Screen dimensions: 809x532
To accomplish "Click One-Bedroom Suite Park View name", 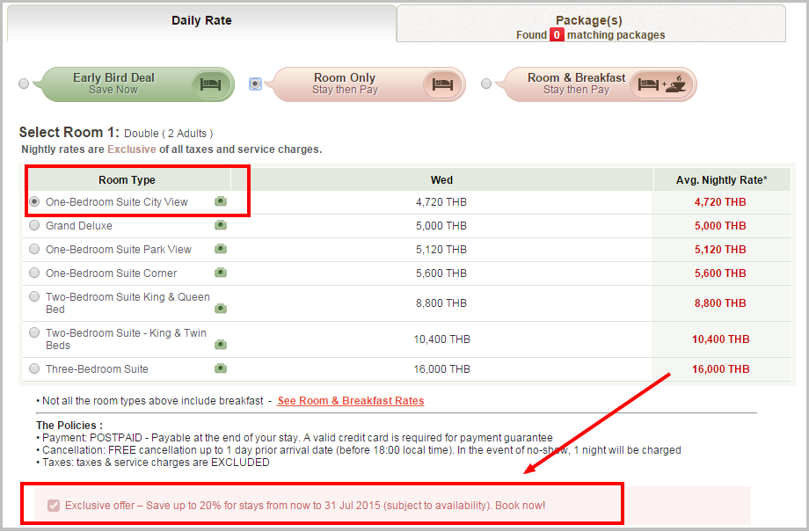I will 119,249.
